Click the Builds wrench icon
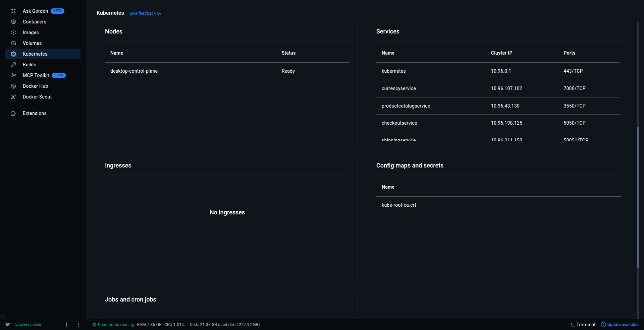The width and height of the screenshot is (644, 330). point(13,65)
